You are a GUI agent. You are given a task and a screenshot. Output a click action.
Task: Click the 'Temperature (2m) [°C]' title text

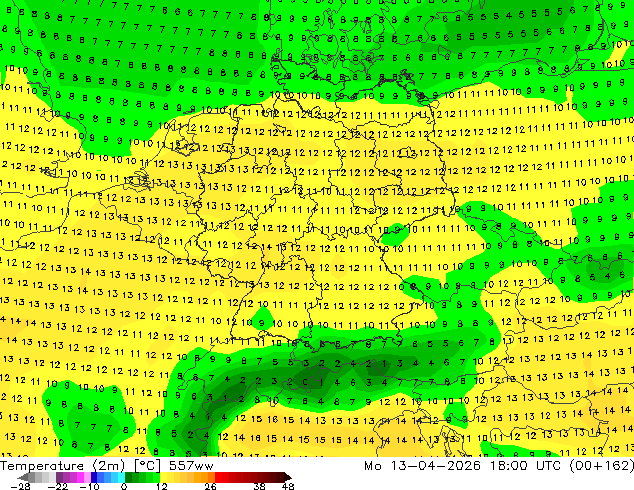pos(80,466)
